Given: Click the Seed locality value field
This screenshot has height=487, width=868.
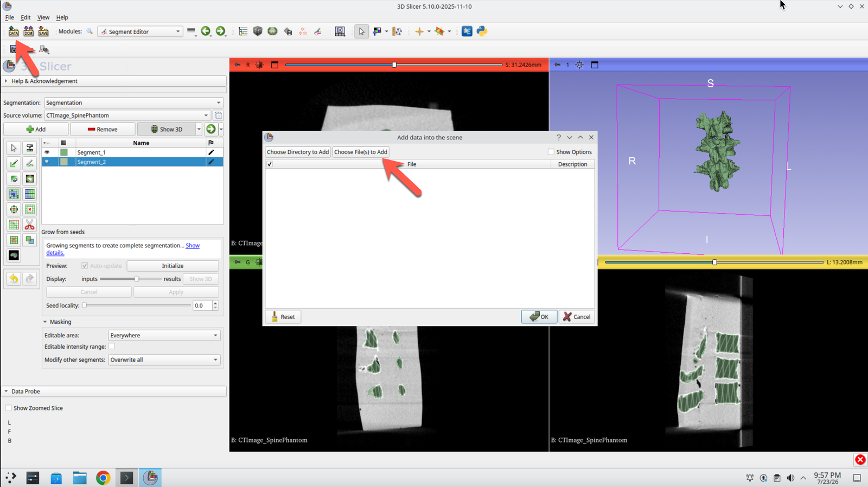Looking at the screenshot, I should (x=202, y=305).
